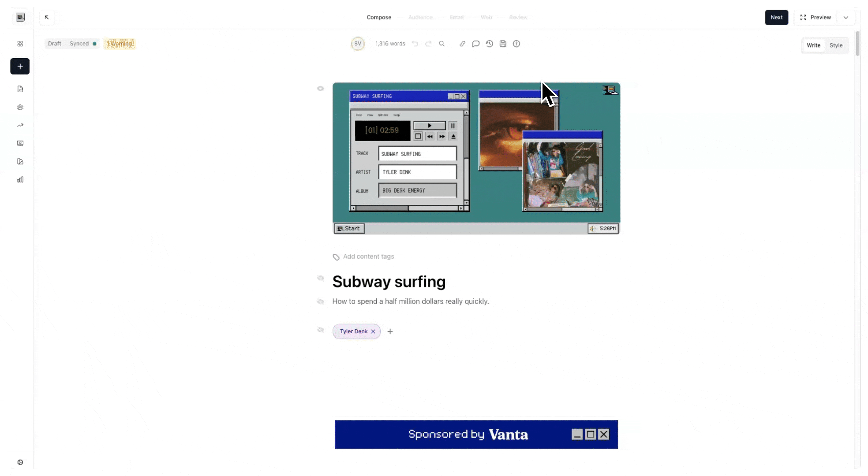Switch to the Style tab
The height and width of the screenshot is (476, 868).
coord(836,45)
